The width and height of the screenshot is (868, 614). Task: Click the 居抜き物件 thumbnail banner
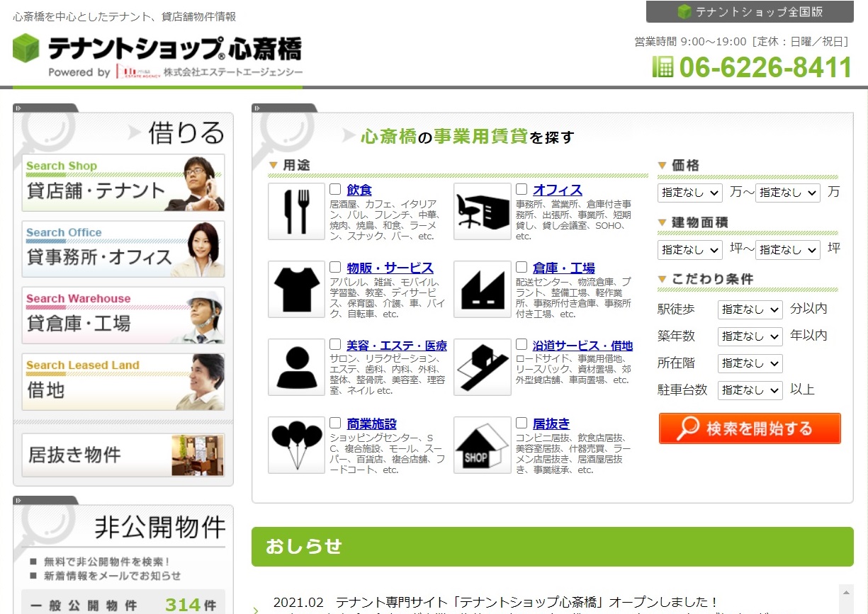pos(123,455)
